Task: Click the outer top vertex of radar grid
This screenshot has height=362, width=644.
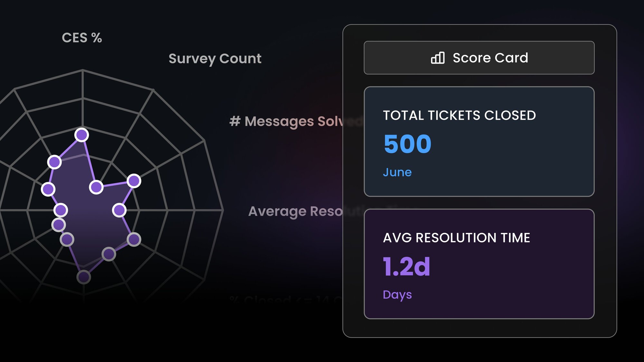Action: click(x=83, y=70)
